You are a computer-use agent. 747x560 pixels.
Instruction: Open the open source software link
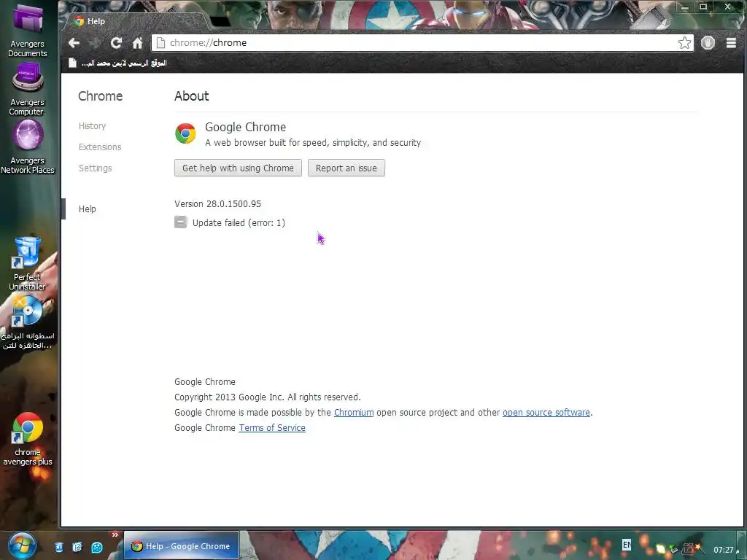coord(546,413)
